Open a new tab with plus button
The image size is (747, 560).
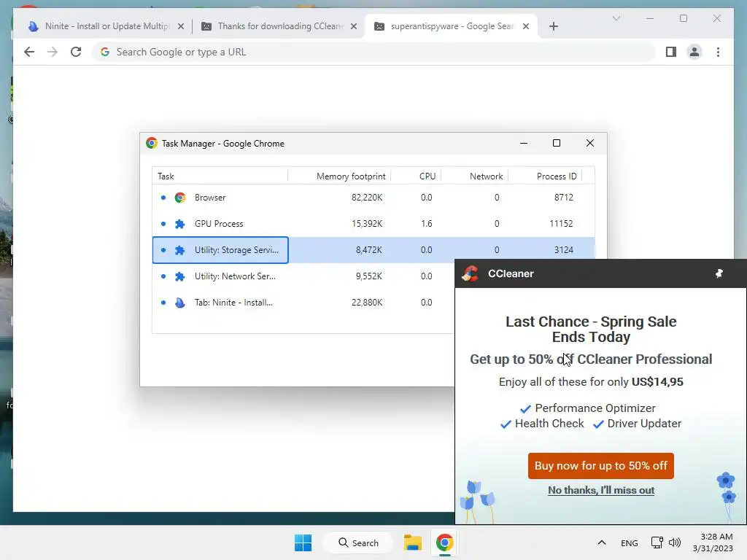553,26
